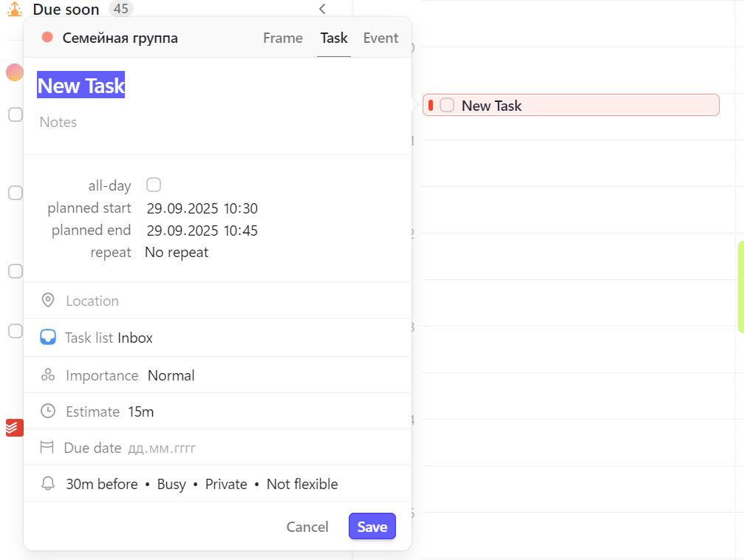
Task: Save the new task
Action: [372, 527]
